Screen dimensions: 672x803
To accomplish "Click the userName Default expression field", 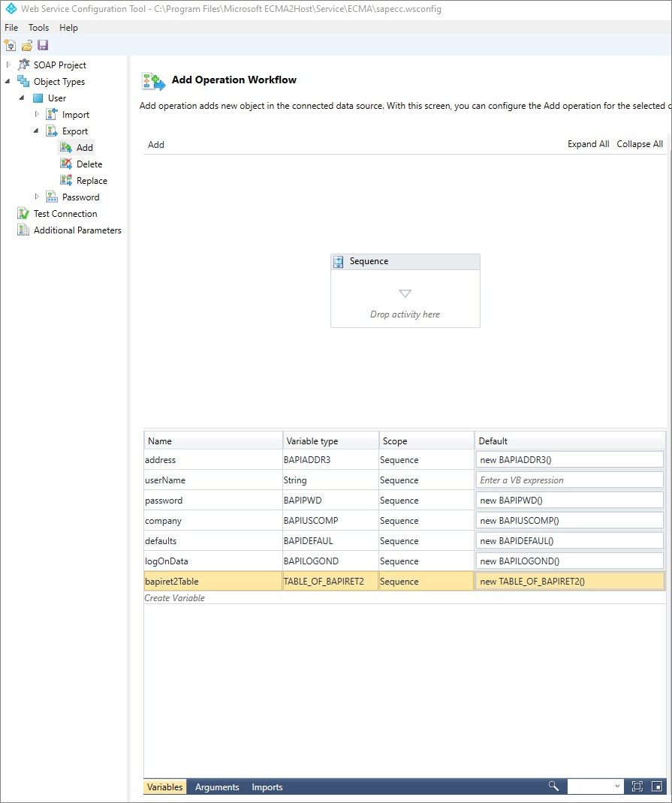I will point(570,480).
